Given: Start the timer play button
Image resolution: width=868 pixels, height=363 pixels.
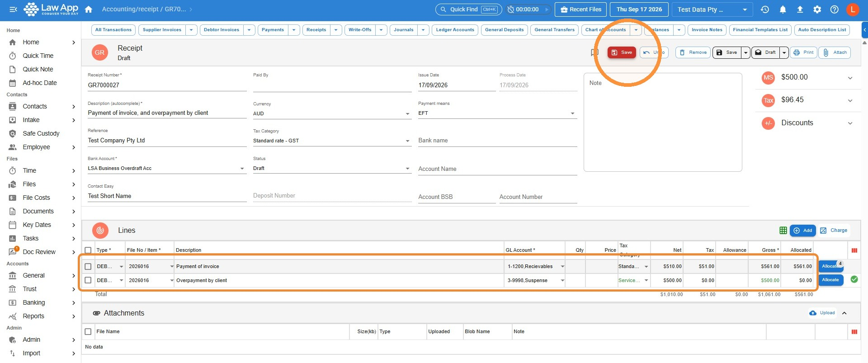Looking at the screenshot, I should coord(547,9).
